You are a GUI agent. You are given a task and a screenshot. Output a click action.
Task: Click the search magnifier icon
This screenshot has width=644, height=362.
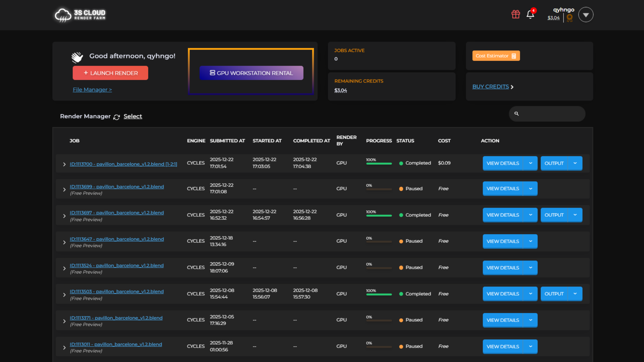(517, 114)
